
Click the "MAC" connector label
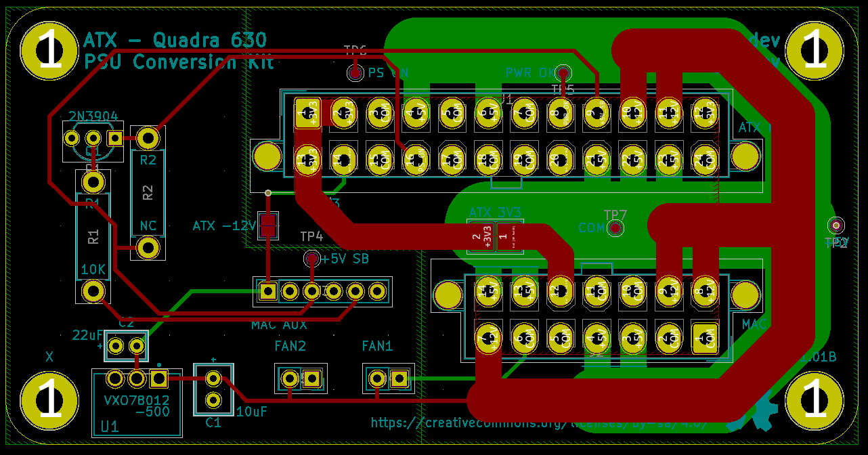coord(754,324)
